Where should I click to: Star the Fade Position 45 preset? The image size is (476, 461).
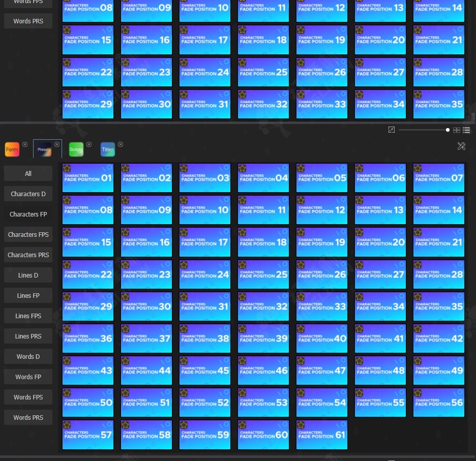[184, 361]
